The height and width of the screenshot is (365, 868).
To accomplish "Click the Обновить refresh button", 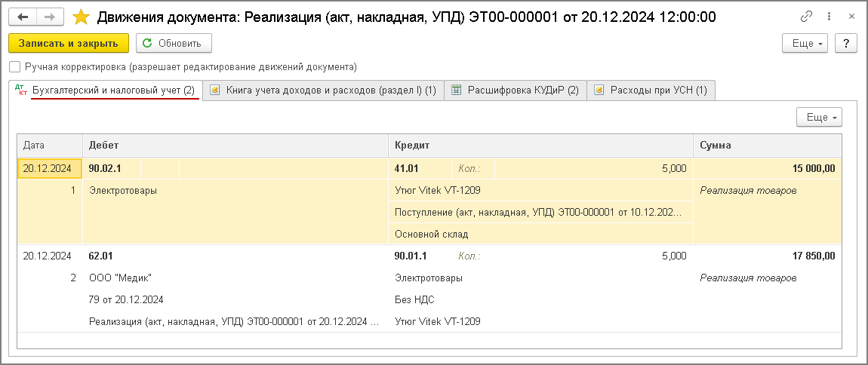I will pyautogui.click(x=173, y=44).
